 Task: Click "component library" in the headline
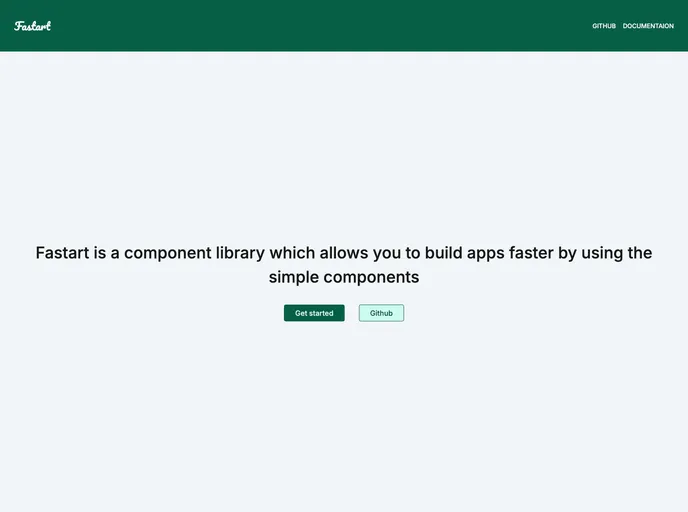[196, 253]
